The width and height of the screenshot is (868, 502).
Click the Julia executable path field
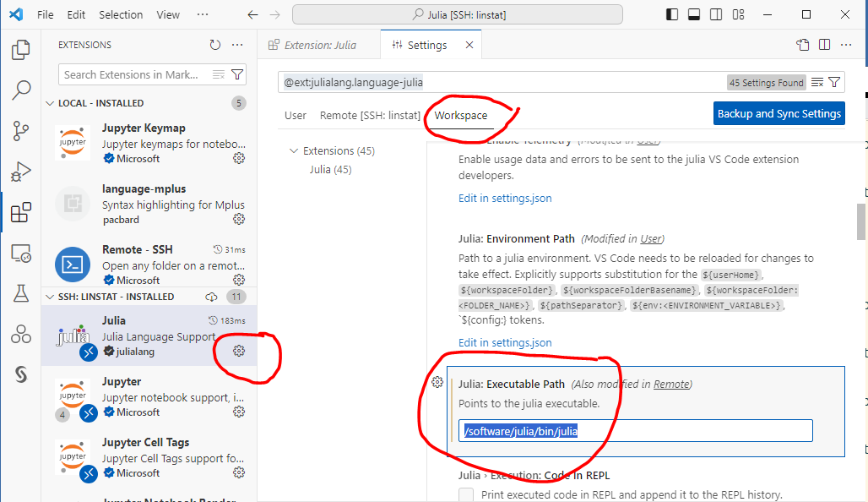tap(636, 431)
